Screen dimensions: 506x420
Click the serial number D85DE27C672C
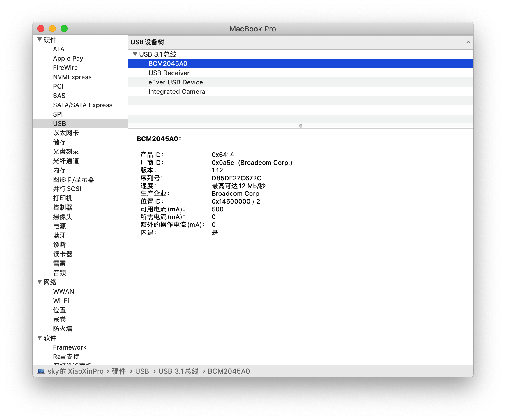point(236,178)
